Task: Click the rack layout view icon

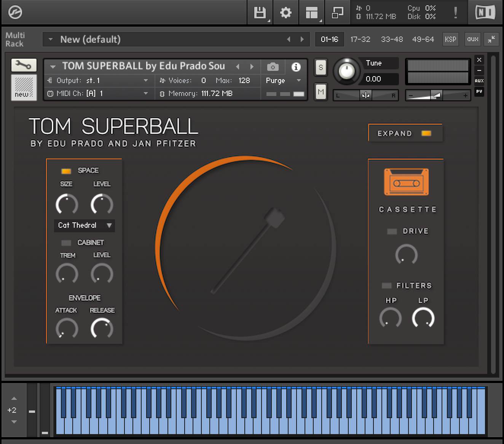Action: pyautogui.click(x=312, y=13)
